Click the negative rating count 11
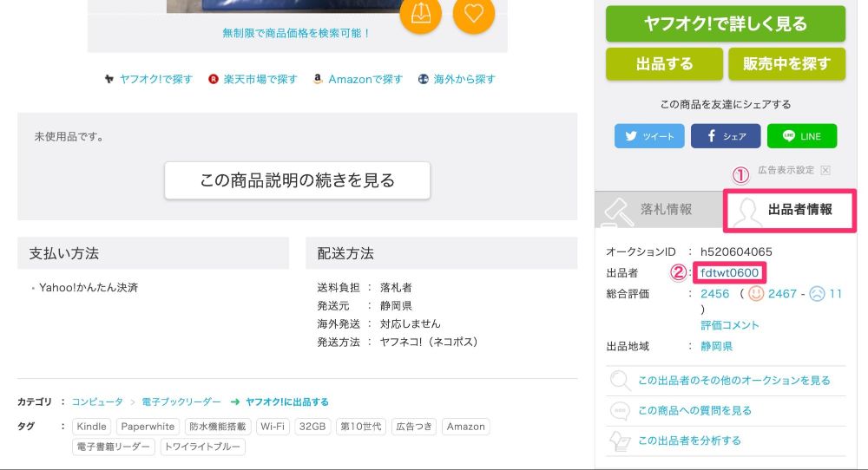Image resolution: width=868 pixels, height=470 pixels. (835, 294)
